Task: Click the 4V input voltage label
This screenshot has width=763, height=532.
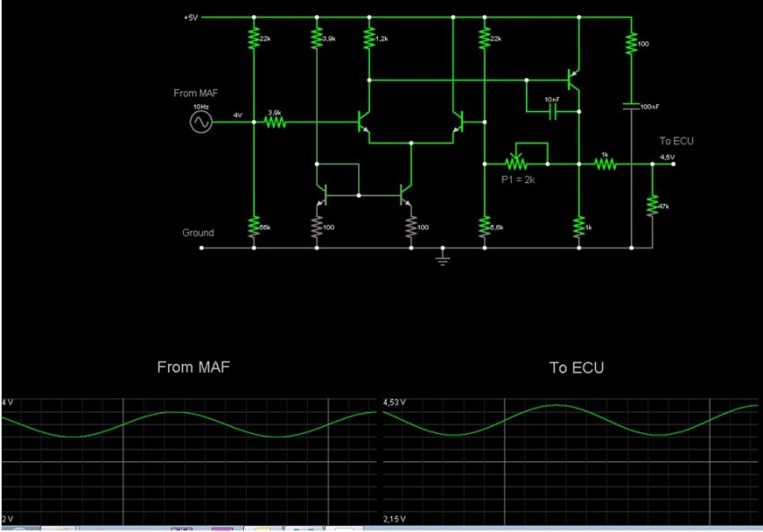Action: (238, 115)
